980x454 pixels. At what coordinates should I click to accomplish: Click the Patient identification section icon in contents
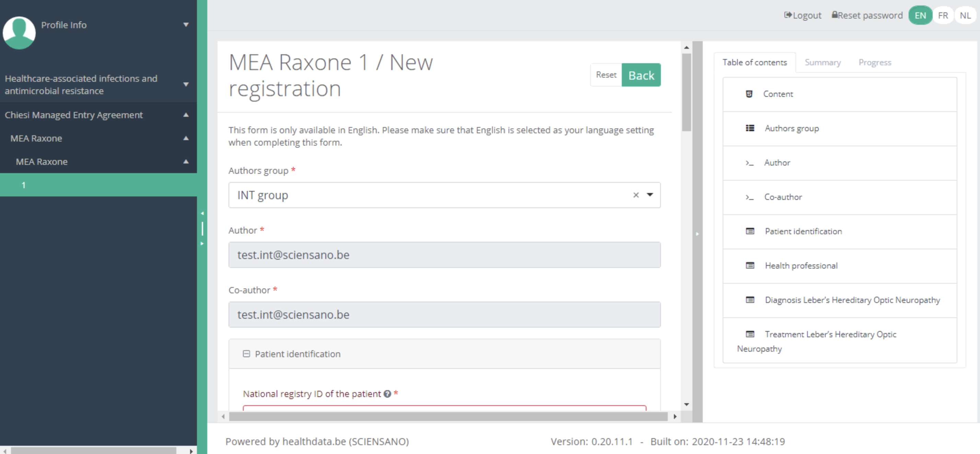click(x=750, y=231)
